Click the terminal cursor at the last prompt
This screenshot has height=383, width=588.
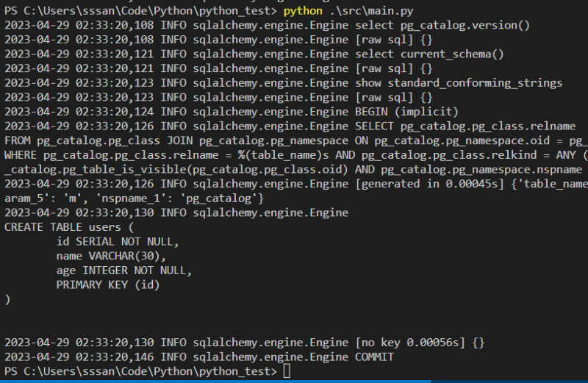[x=287, y=371]
